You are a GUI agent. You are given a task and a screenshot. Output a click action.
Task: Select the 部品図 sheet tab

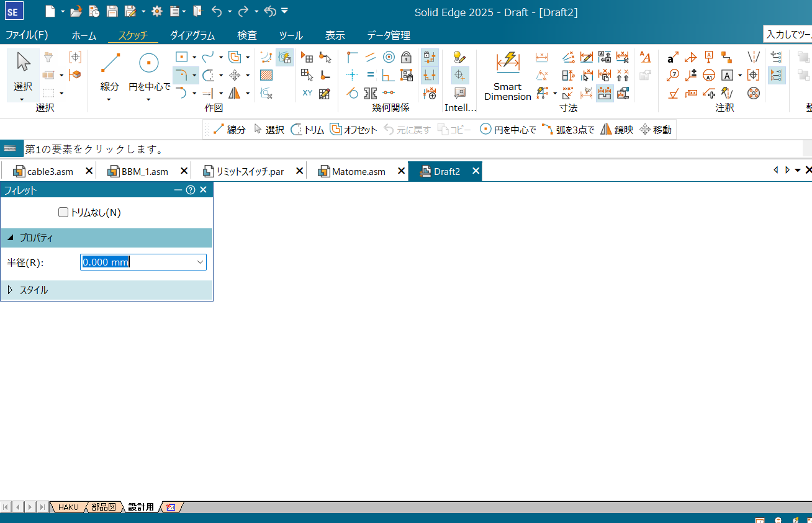pyautogui.click(x=103, y=507)
